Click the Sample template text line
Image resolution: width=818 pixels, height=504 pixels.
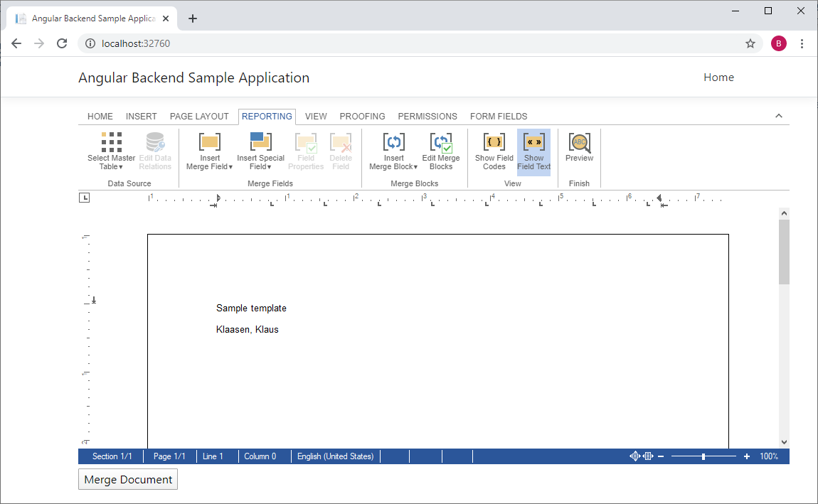click(x=252, y=308)
